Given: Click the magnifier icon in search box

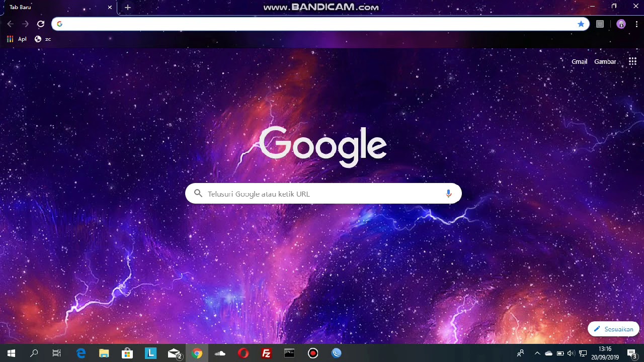Looking at the screenshot, I should coord(198,194).
